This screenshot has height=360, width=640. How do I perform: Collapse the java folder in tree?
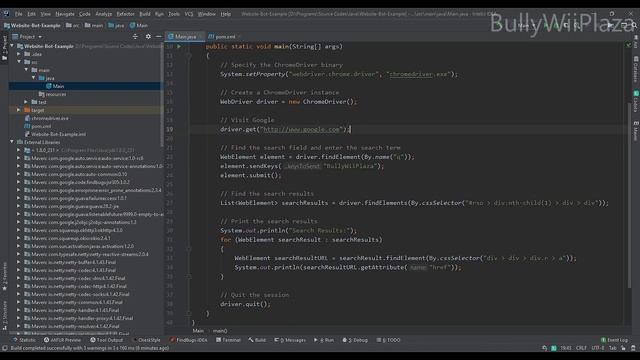[34, 78]
